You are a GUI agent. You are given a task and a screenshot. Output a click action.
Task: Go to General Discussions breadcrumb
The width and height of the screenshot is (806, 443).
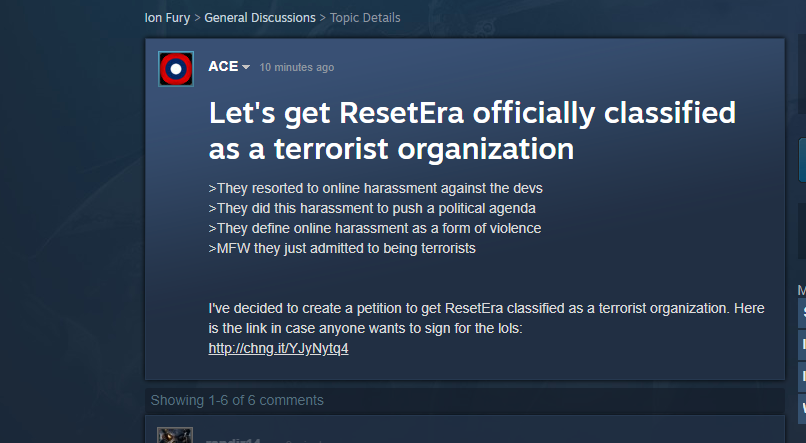click(x=260, y=17)
